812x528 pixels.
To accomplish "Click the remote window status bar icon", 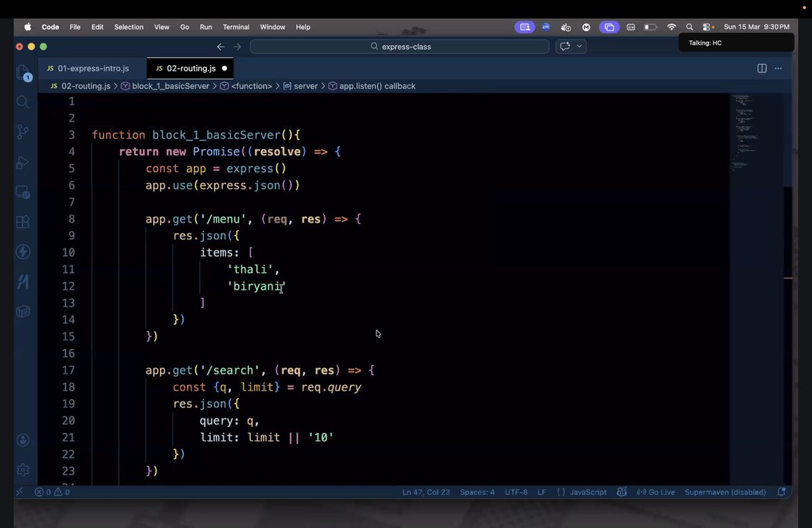I will 20,492.
